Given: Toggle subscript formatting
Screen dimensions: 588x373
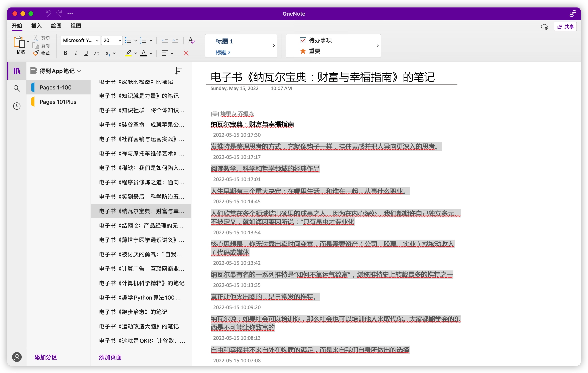Looking at the screenshot, I should [x=108, y=53].
